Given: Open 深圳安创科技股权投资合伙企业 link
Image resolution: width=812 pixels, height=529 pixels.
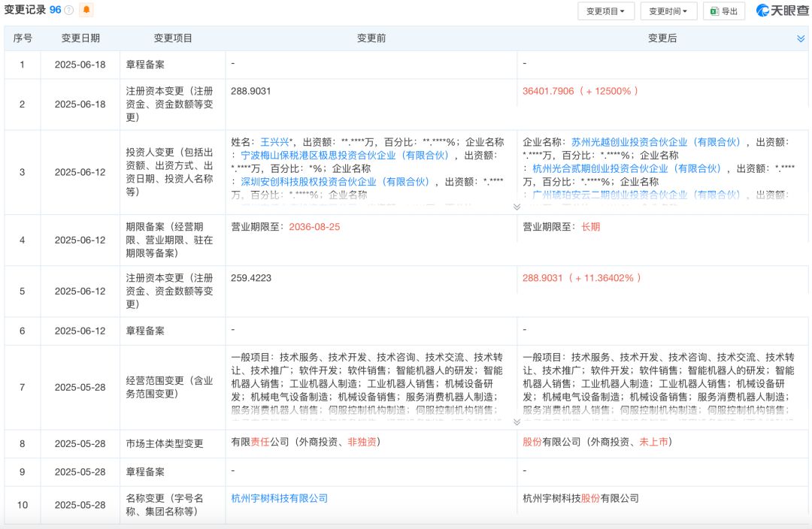Looking at the screenshot, I should (x=335, y=182).
